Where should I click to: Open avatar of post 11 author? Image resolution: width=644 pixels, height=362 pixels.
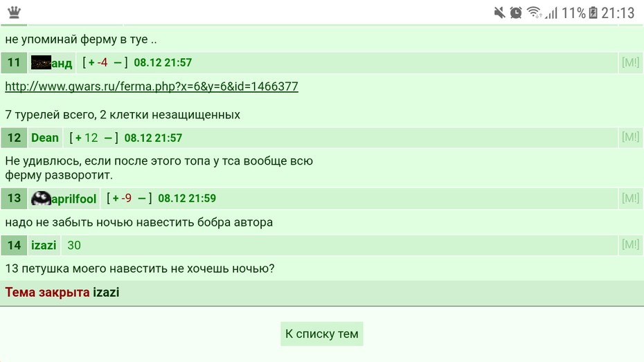tap(41, 62)
